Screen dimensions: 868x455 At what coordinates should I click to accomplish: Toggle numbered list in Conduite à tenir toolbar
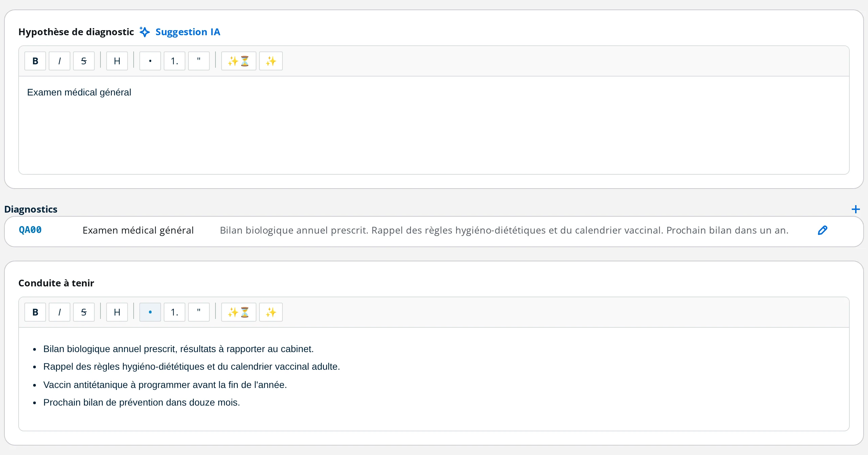pyautogui.click(x=175, y=312)
